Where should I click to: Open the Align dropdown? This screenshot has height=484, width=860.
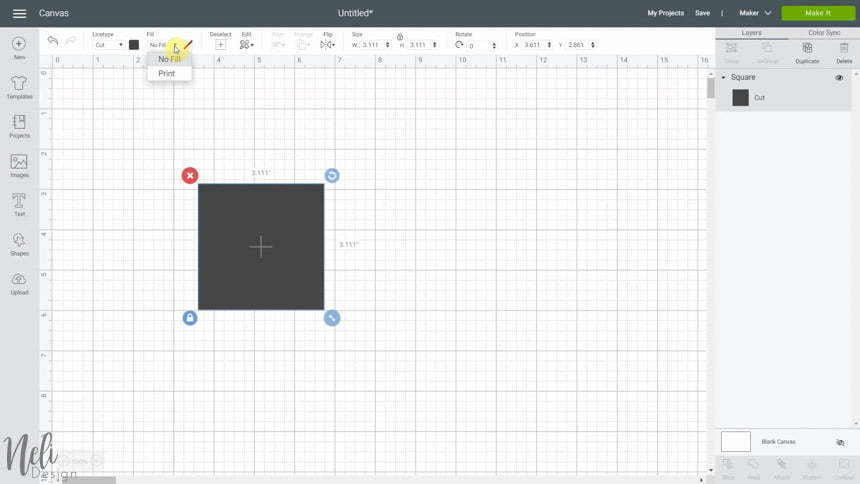coord(279,44)
